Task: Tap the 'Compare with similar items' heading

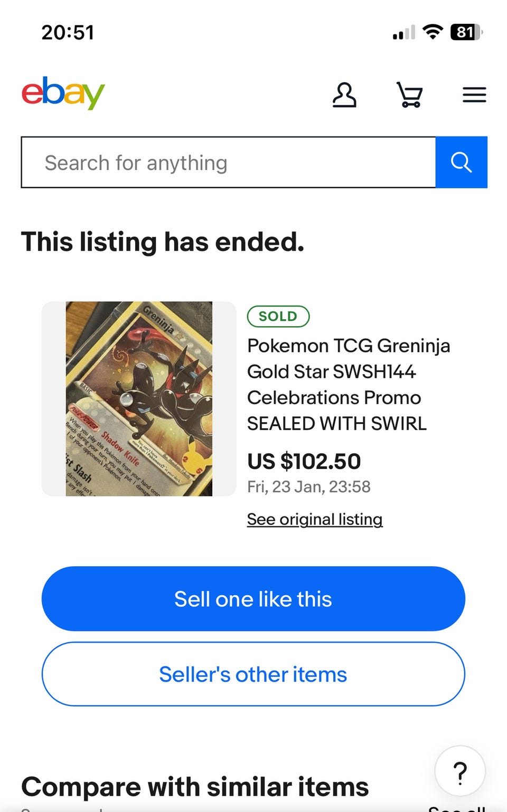Action: [x=195, y=787]
